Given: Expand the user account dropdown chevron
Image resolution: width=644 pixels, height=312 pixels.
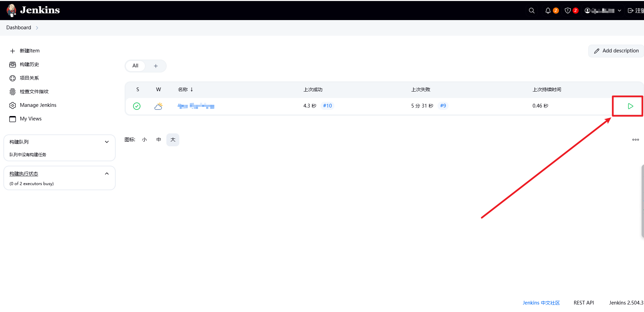Looking at the screenshot, I should coord(620,11).
